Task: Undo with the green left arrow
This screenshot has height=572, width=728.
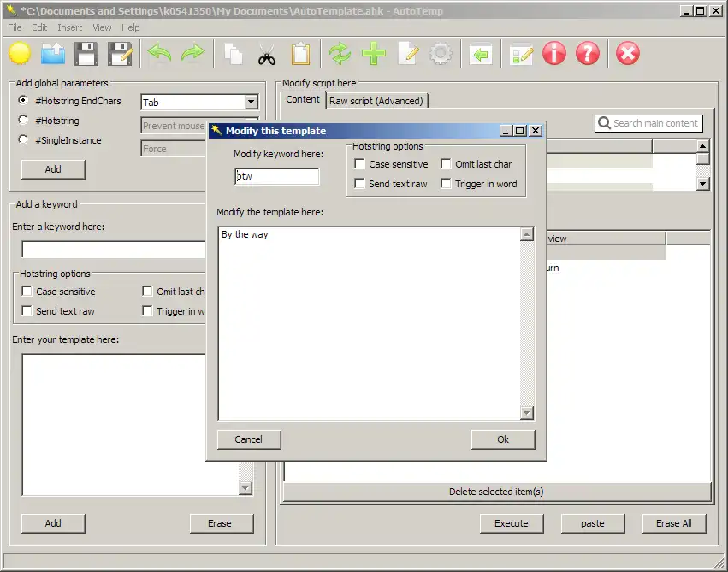Action: [159, 53]
